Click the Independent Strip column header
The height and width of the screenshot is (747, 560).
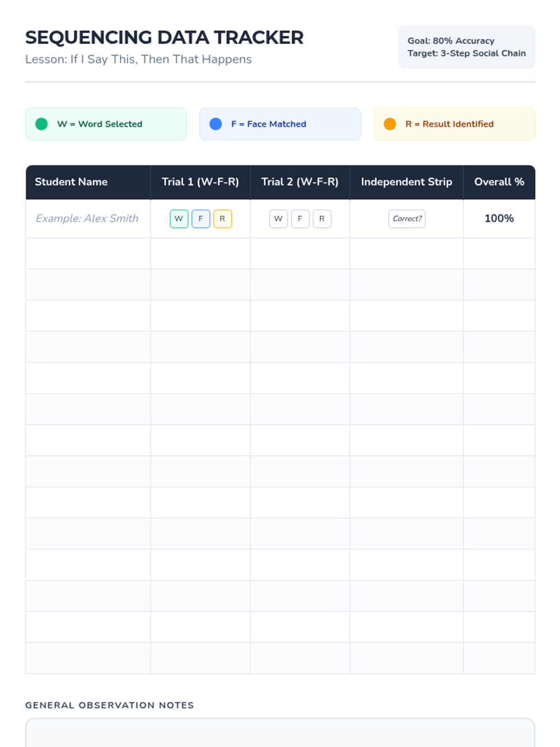click(x=406, y=182)
